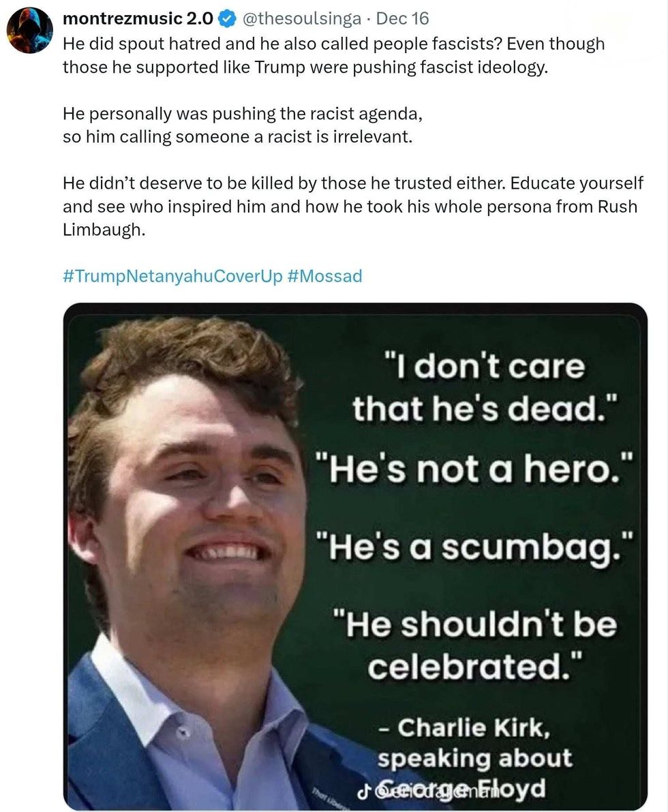Viewport: 668px width, 812px height.
Task: Click the smiling man's face in photo
Action: click(204, 504)
